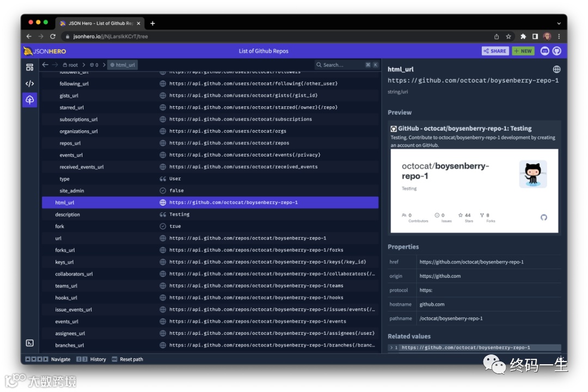588x392 pixels.
Task: Select the hooks_url row
Action: pos(210,298)
